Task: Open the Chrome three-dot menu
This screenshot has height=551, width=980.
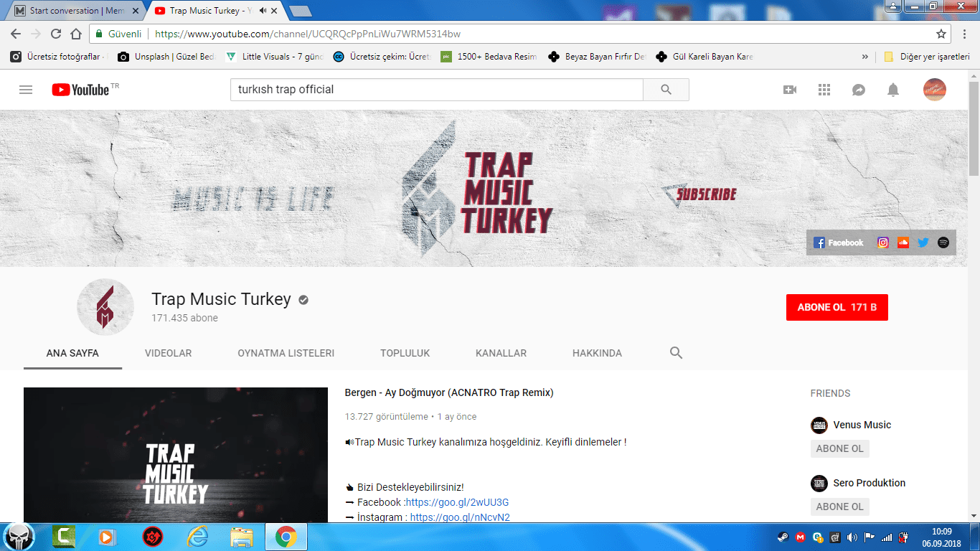Action: pyautogui.click(x=966, y=34)
